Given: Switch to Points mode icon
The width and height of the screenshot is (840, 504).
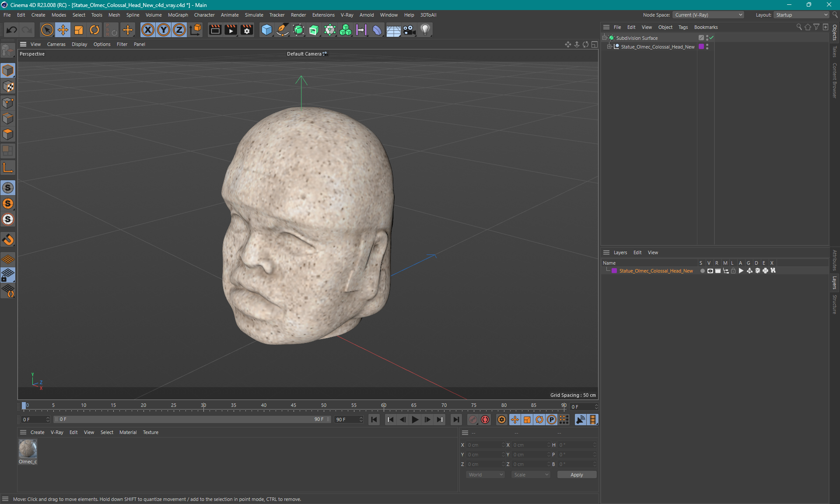Looking at the screenshot, I should tap(8, 103).
